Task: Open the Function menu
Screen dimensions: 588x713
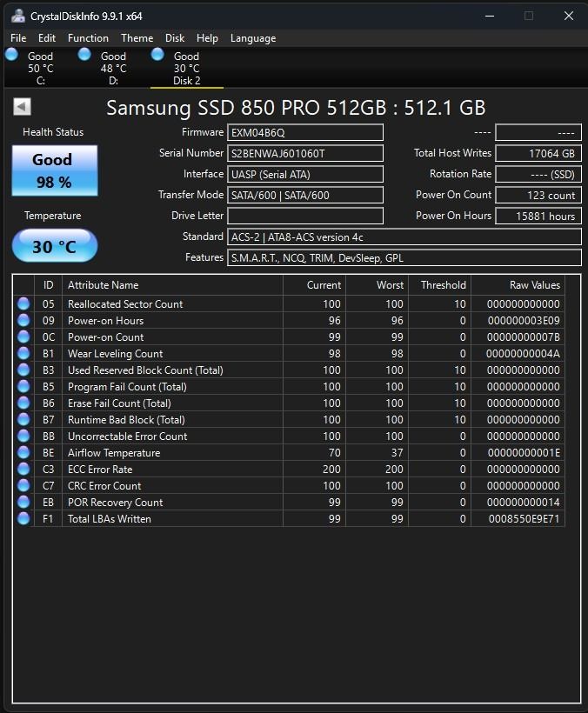Action: (x=88, y=38)
